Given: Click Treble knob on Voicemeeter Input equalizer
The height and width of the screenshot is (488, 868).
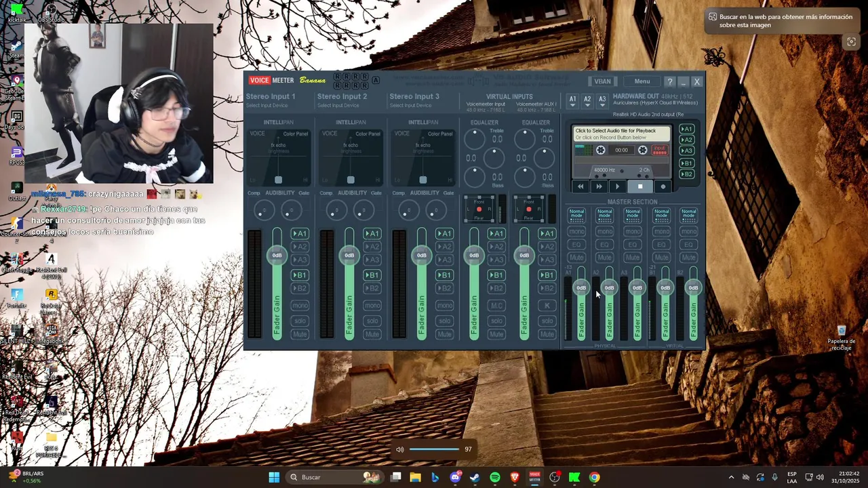Looking at the screenshot, I should [x=475, y=139].
